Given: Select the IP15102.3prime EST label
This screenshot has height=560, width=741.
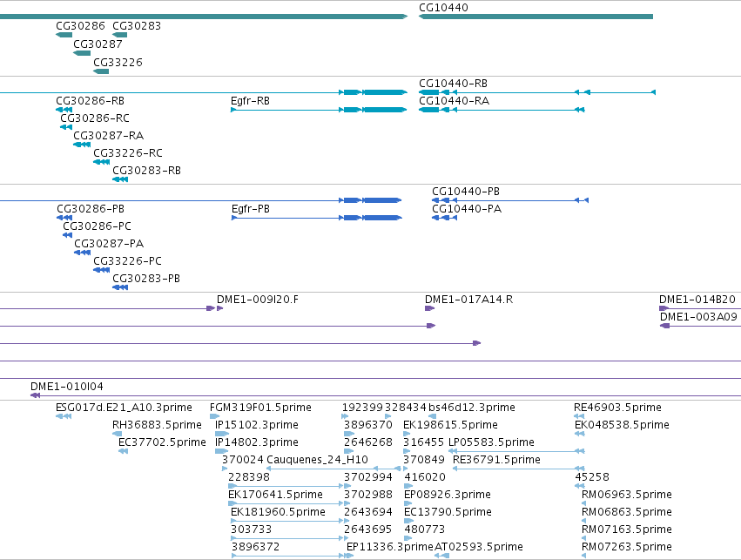Looking at the screenshot, I should 257,425.
